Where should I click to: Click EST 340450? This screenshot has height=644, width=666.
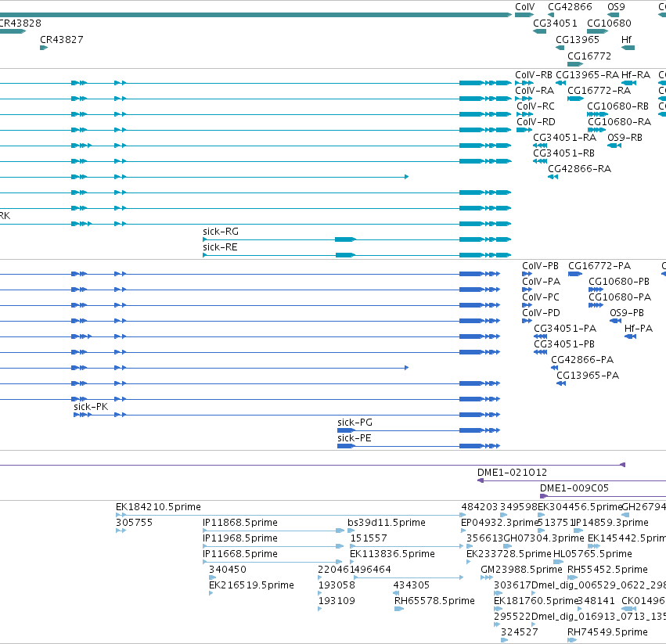227,570
